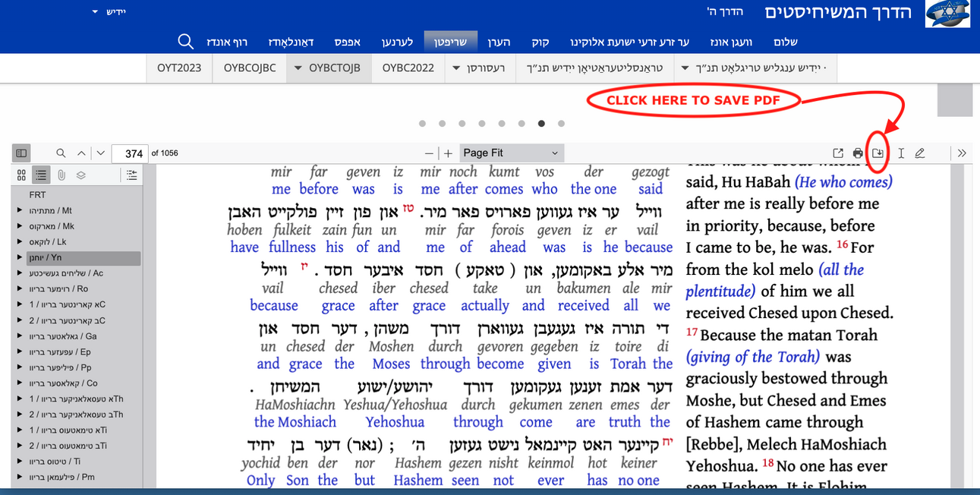Select the Ac outline entry
The width and height of the screenshot is (980, 495).
coord(66,273)
